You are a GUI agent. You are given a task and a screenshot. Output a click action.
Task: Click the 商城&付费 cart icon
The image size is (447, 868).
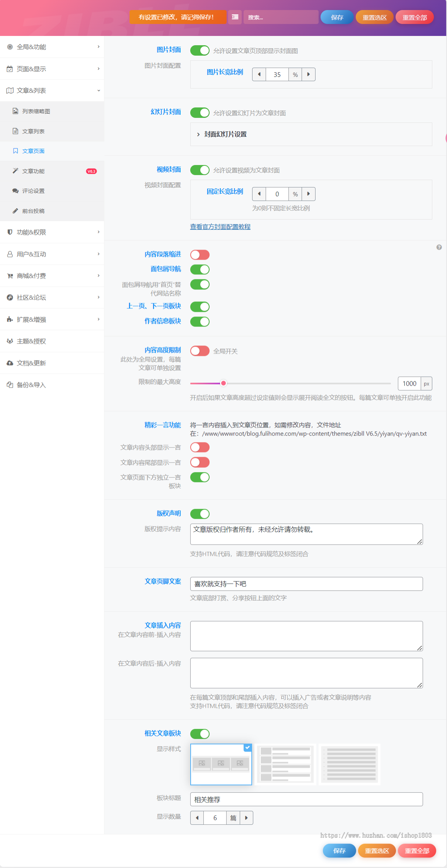(10, 276)
